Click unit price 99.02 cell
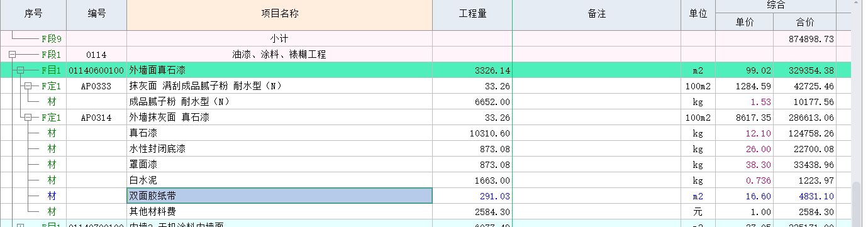Image resolution: width=868 pixels, height=227 pixels. pos(745,70)
